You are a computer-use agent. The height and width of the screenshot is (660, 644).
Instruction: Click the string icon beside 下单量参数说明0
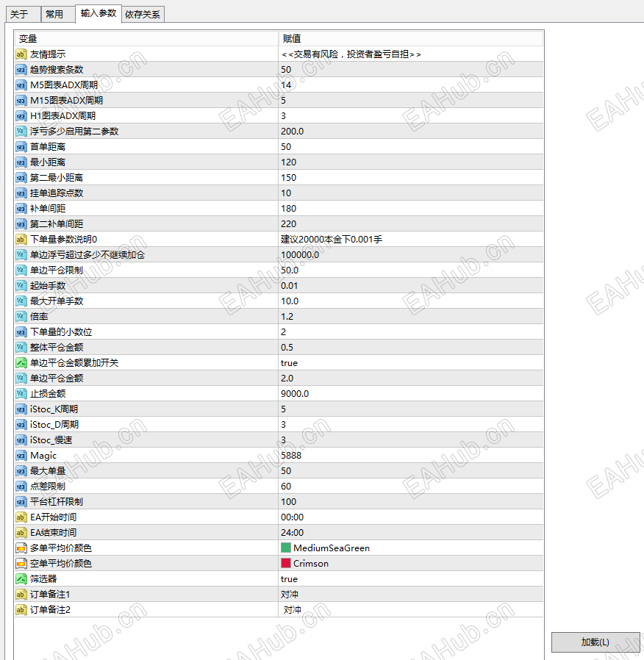[21, 240]
